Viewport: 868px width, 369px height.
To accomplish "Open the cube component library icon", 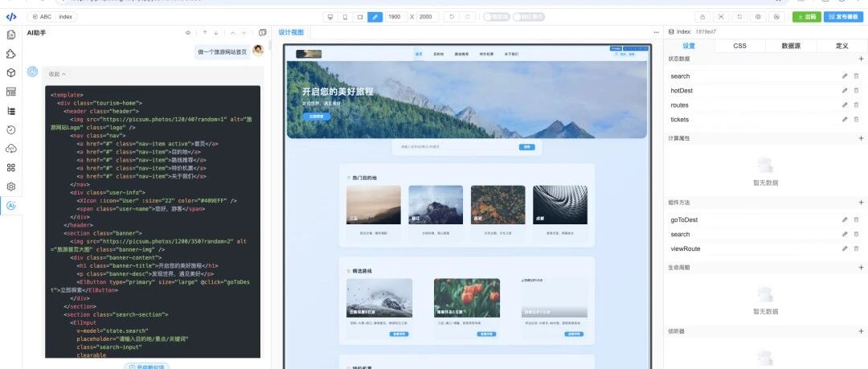I will pos(10,72).
